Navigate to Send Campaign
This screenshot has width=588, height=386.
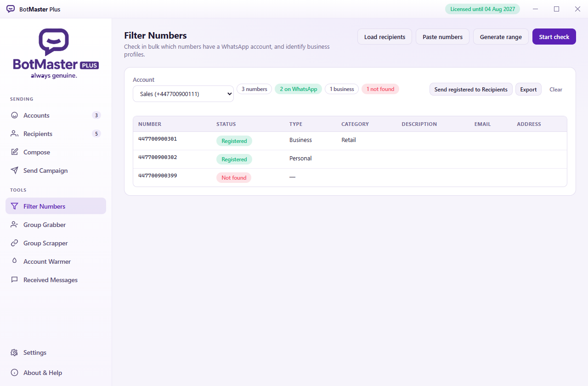56,170
